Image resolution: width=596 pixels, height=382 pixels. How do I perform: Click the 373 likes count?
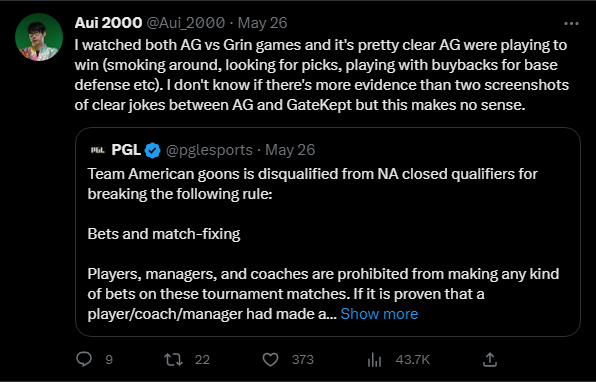[303, 360]
